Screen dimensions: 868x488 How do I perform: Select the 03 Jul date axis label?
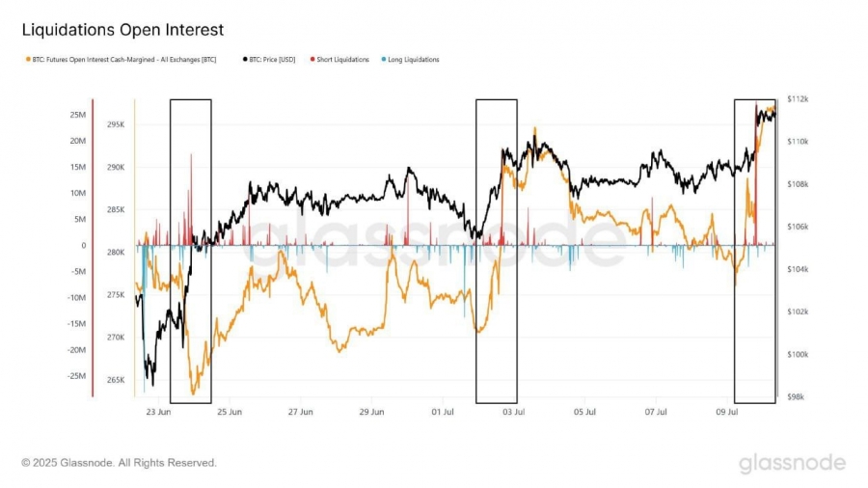(514, 412)
